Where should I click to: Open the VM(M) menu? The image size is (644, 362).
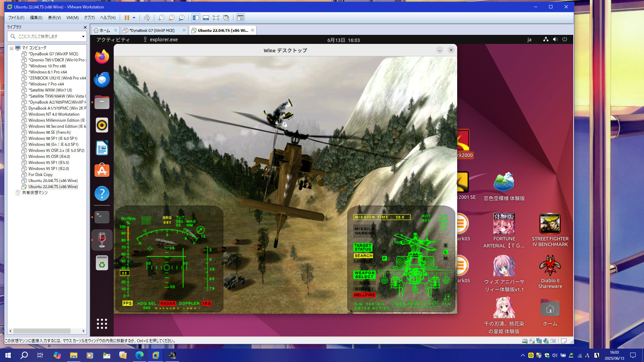point(72,18)
